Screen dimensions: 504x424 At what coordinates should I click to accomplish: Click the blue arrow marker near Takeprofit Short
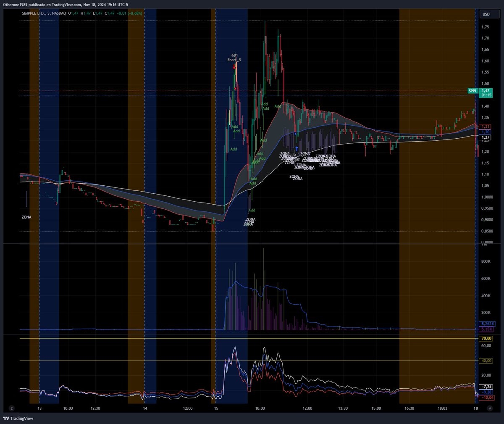[297, 148]
